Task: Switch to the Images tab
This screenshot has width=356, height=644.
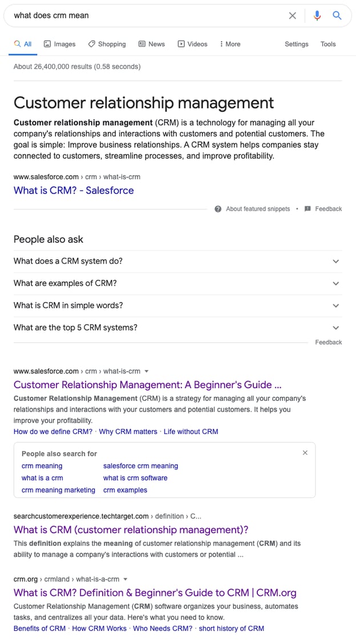Action: click(60, 44)
